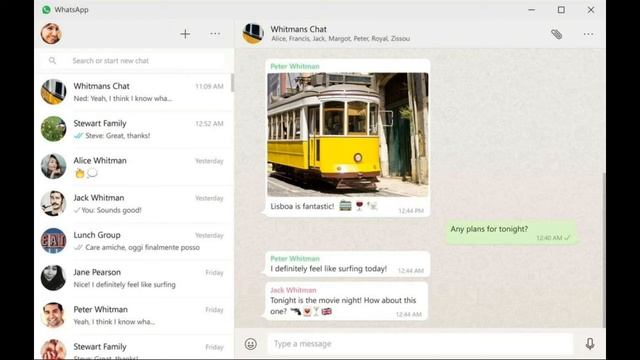
Task: Open the yellow tram photo
Action: point(348,135)
